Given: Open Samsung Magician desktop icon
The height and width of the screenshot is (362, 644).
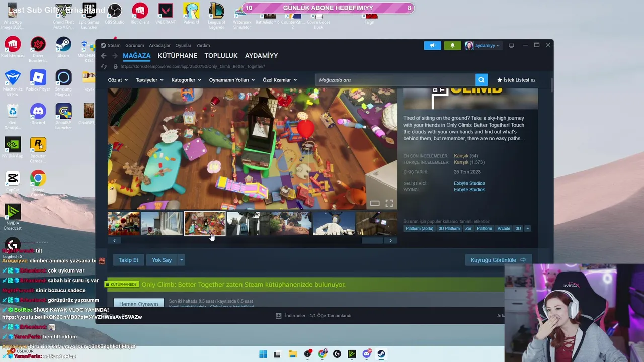Looking at the screenshot, I should tap(63, 82).
